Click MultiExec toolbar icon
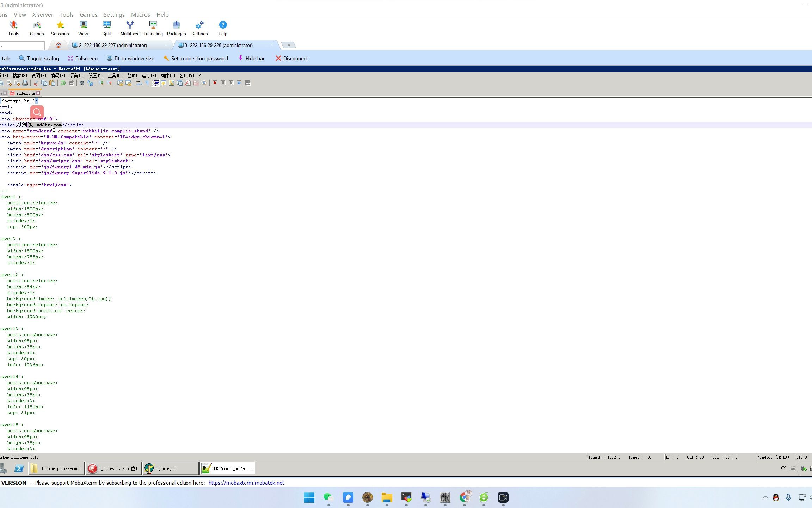The width and height of the screenshot is (812, 508). (x=130, y=28)
